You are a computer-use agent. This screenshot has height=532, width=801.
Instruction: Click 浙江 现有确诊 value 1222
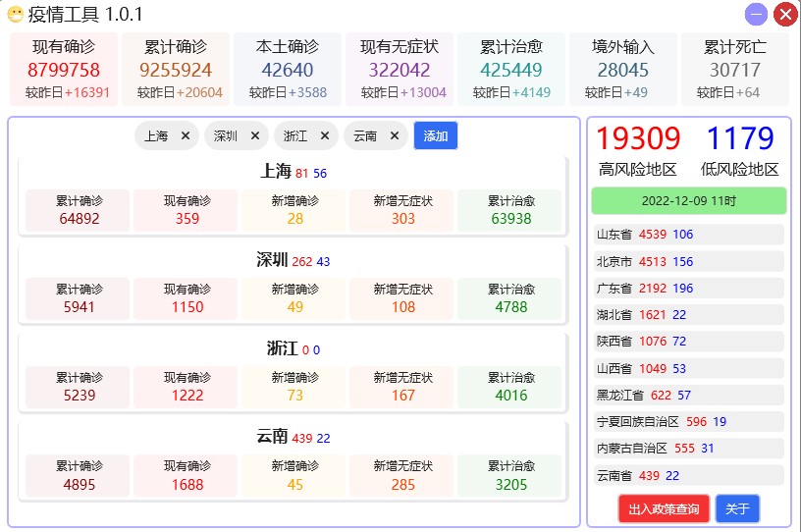click(x=187, y=396)
